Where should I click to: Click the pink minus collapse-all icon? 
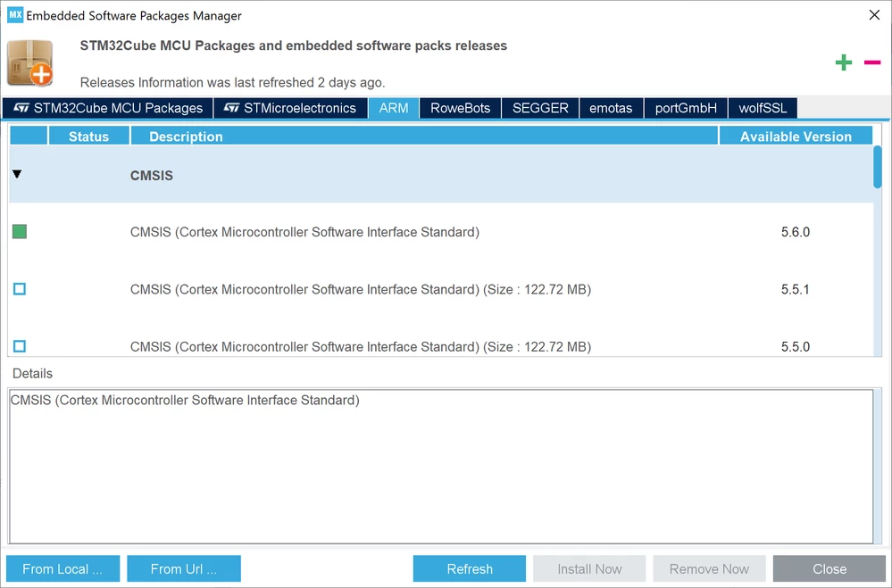[x=872, y=62]
